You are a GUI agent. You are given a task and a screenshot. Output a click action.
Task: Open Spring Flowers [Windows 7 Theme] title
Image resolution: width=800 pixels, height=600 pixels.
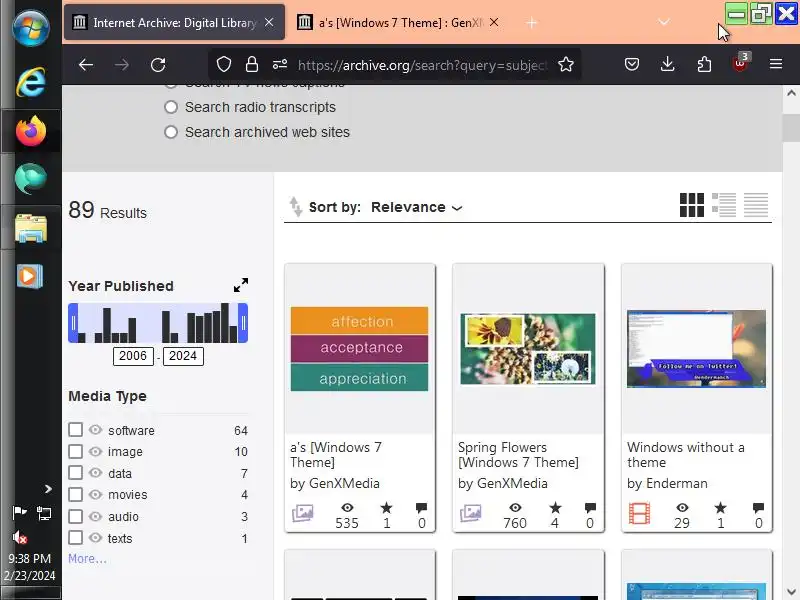point(518,455)
